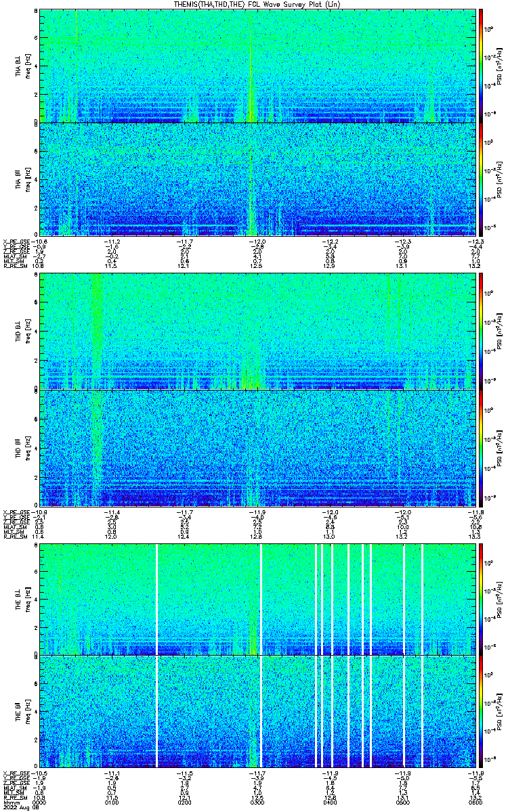Click the hhmm time axis label
508x812 pixels.
coord(12,802)
